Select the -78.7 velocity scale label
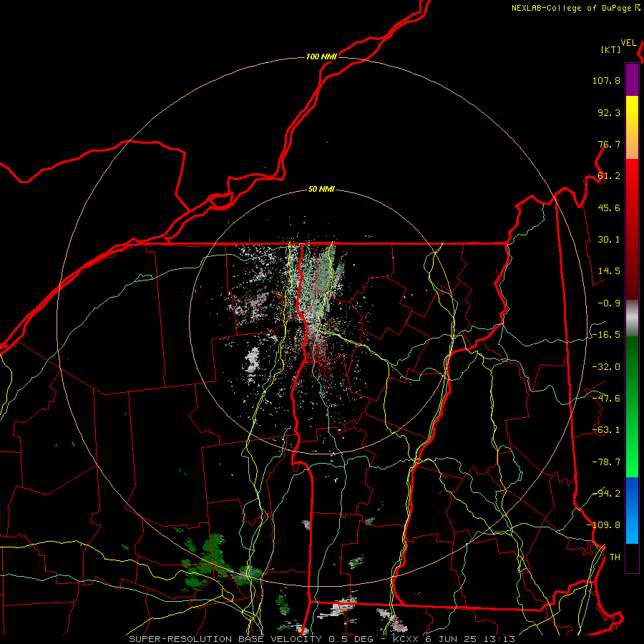 click(606, 462)
